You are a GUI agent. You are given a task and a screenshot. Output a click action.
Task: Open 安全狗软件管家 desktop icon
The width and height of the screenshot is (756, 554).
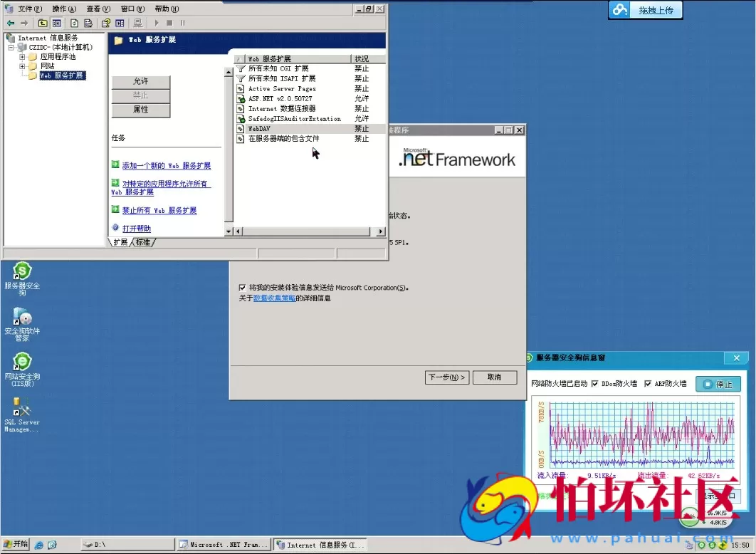22,318
